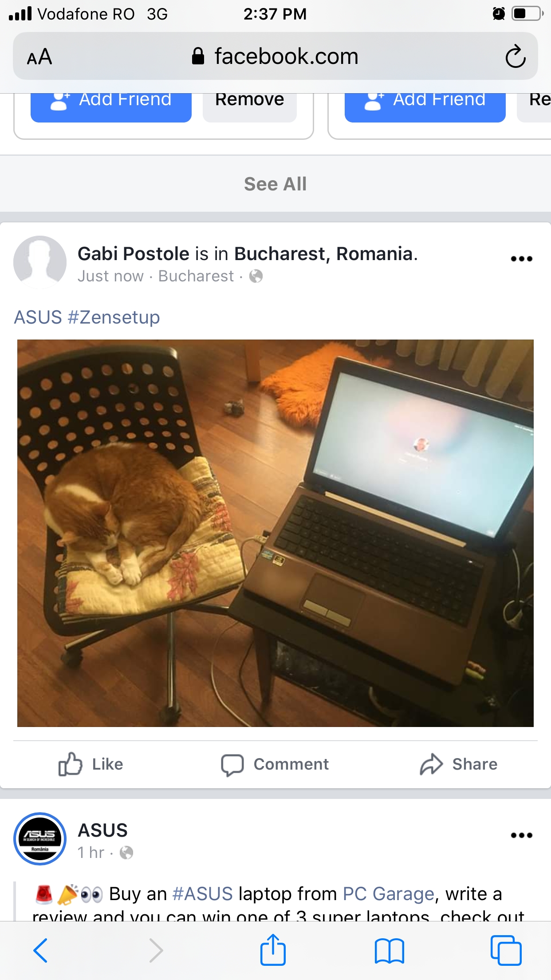The width and height of the screenshot is (551, 980).
Task: Like Gabi Postole's post
Action: [91, 764]
